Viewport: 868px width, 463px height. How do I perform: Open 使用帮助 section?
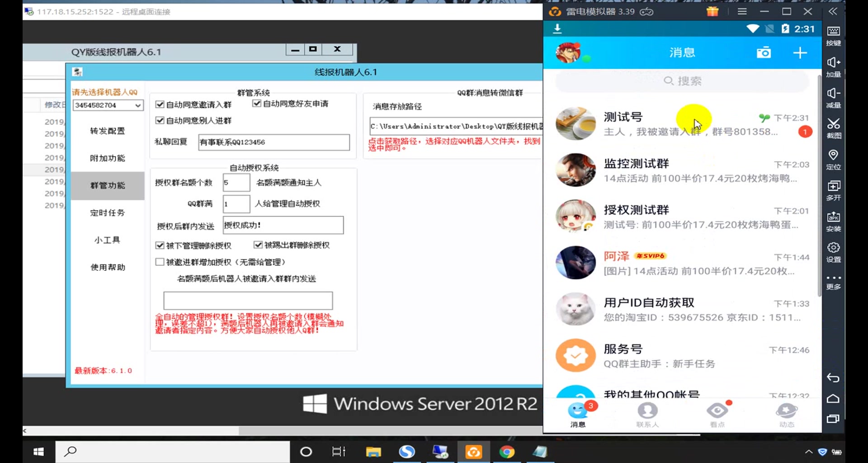pyautogui.click(x=108, y=267)
